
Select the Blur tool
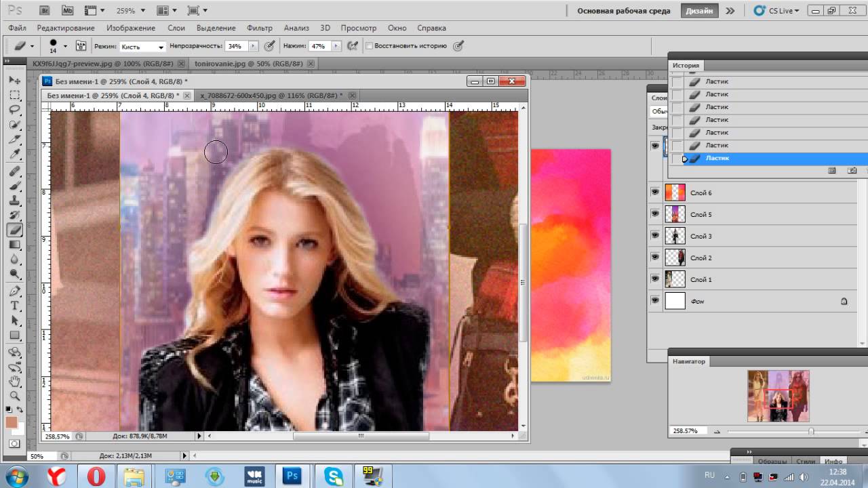pos(15,260)
